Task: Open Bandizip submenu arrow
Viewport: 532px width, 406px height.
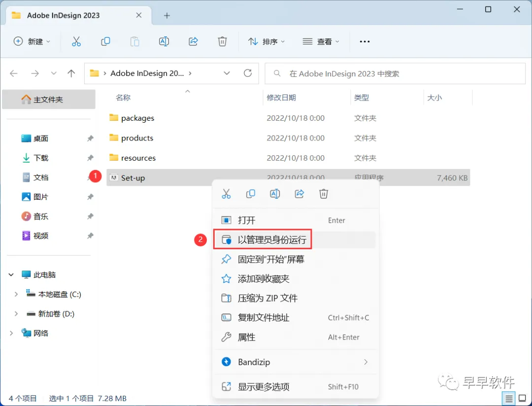Action: [x=366, y=362]
